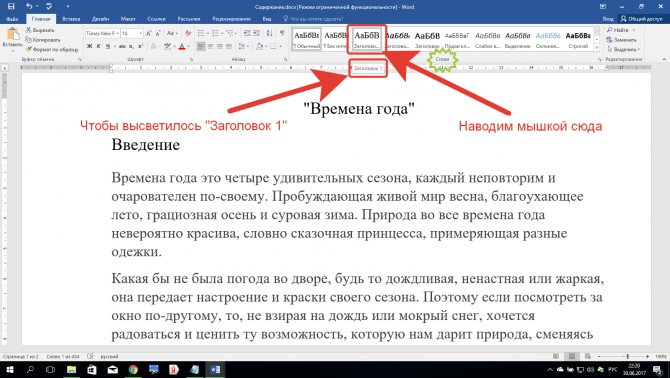Open the font size dropdown
Screen dimensions: 670x378
[x=140, y=33]
